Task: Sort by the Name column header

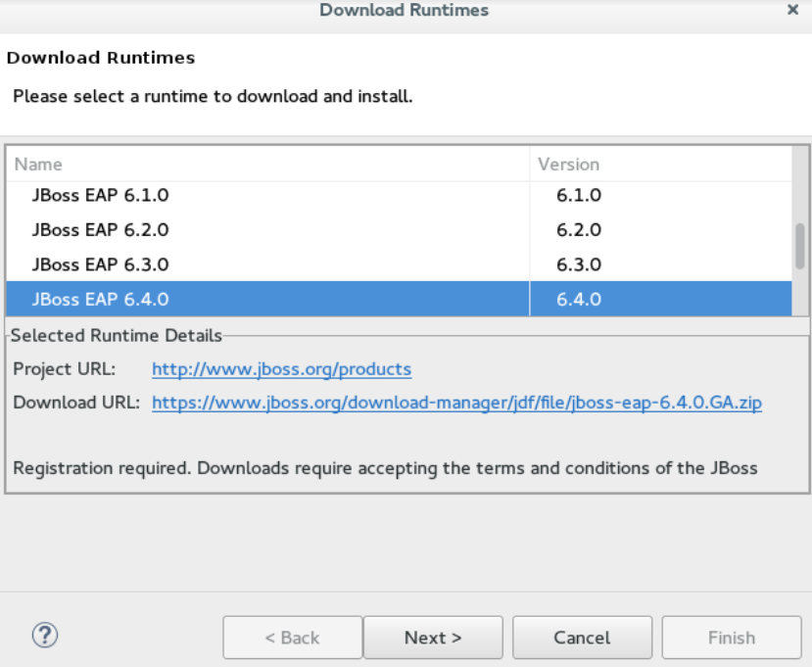Action: [x=267, y=165]
